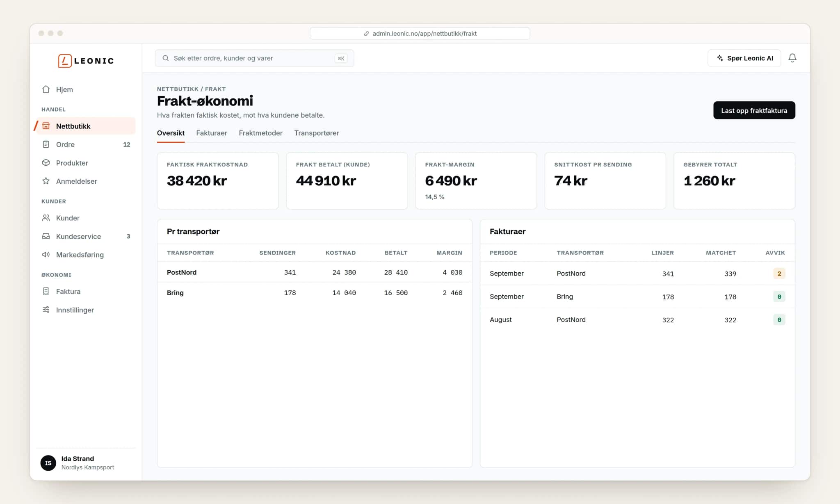The image size is (840, 504).
Task: Click the Kunder people icon
Action: (46, 218)
